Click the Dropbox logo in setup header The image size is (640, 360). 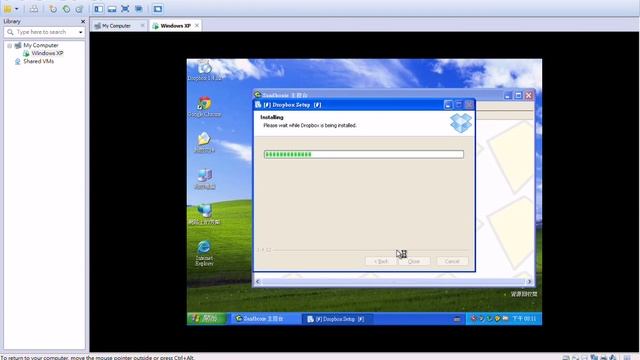click(461, 122)
